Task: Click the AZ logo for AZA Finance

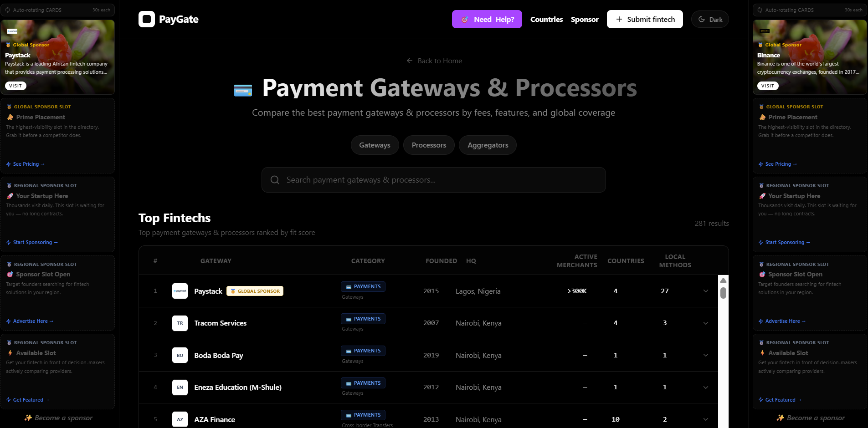Action: [180, 419]
